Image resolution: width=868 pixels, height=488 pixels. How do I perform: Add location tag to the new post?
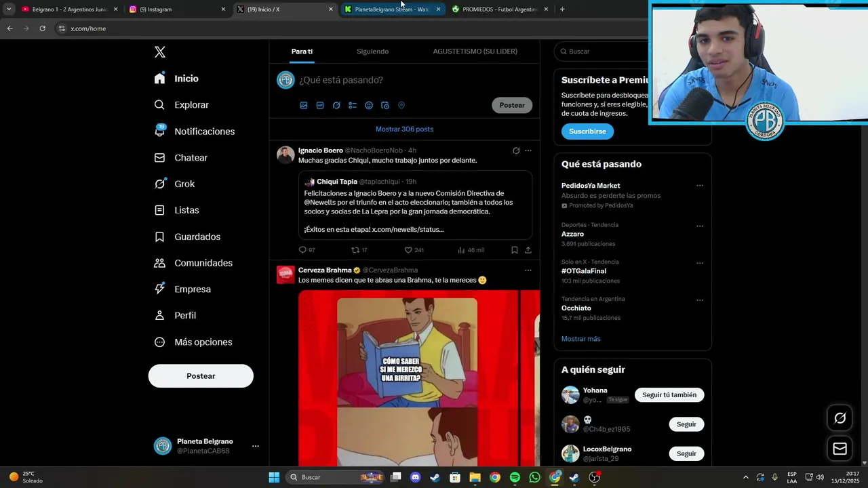pyautogui.click(x=401, y=105)
